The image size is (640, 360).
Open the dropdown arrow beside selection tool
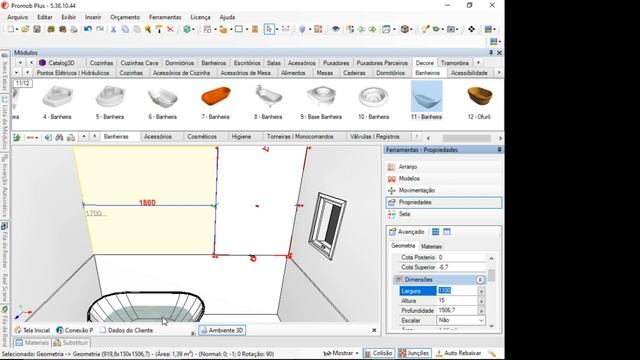277,29
